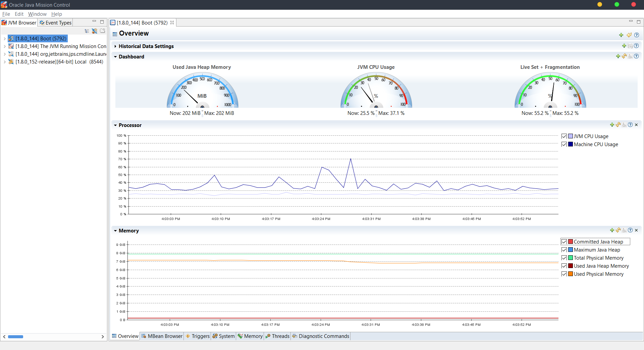Click the Machine CPU Usage navy swatch
The image size is (644, 350).
pos(571,144)
